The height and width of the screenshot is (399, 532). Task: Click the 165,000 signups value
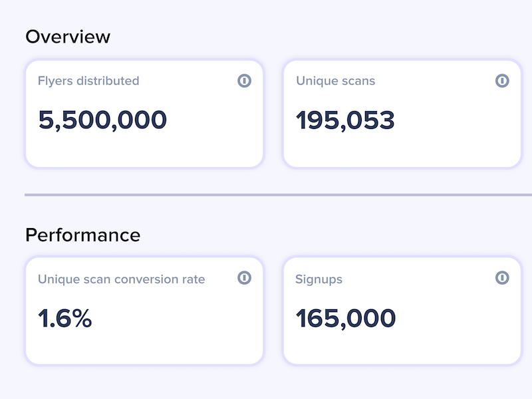pyautogui.click(x=346, y=319)
